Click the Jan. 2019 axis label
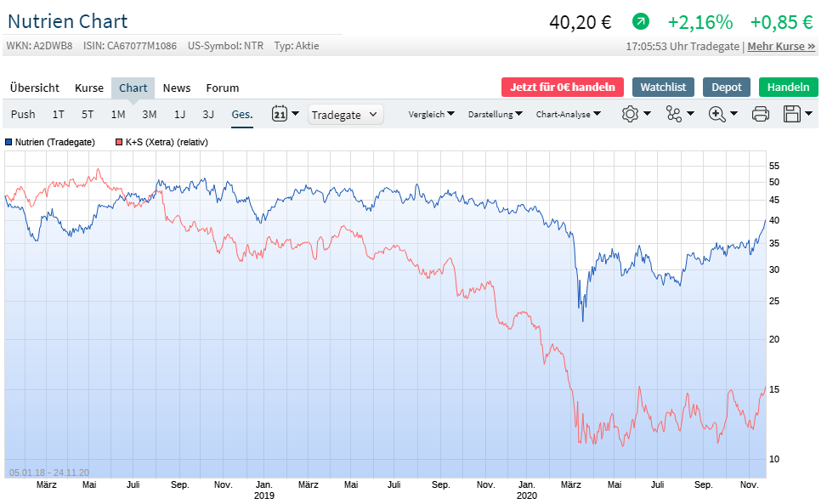This screenshot has width=827, height=504. (x=263, y=490)
